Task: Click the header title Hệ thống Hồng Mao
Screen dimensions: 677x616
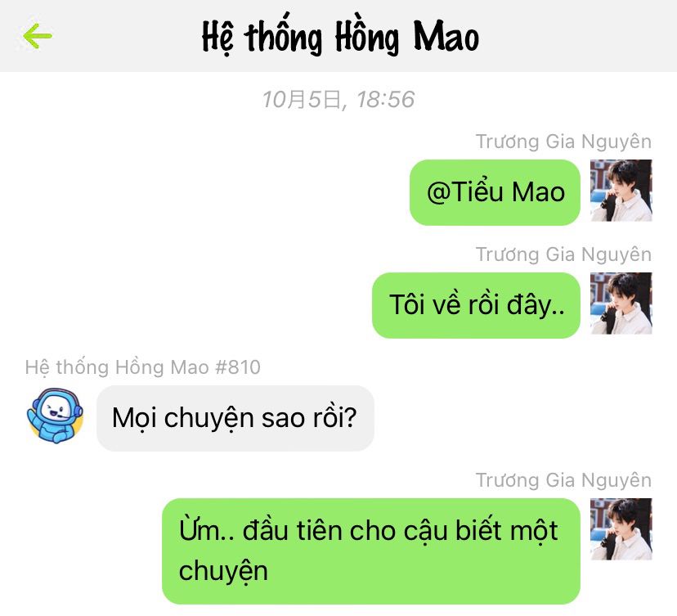Action: [x=340, y=38]
